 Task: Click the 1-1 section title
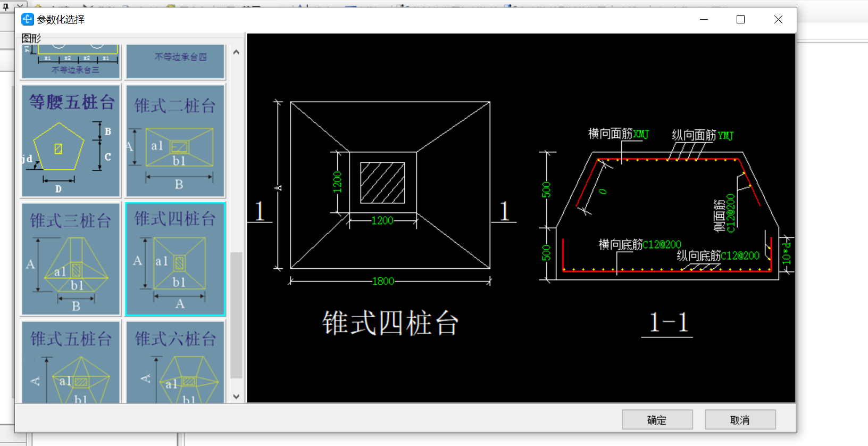point(669,323)
